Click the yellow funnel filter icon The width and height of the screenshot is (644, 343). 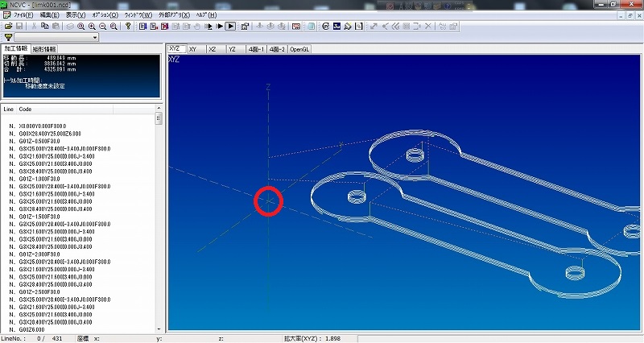click(8, 37)
